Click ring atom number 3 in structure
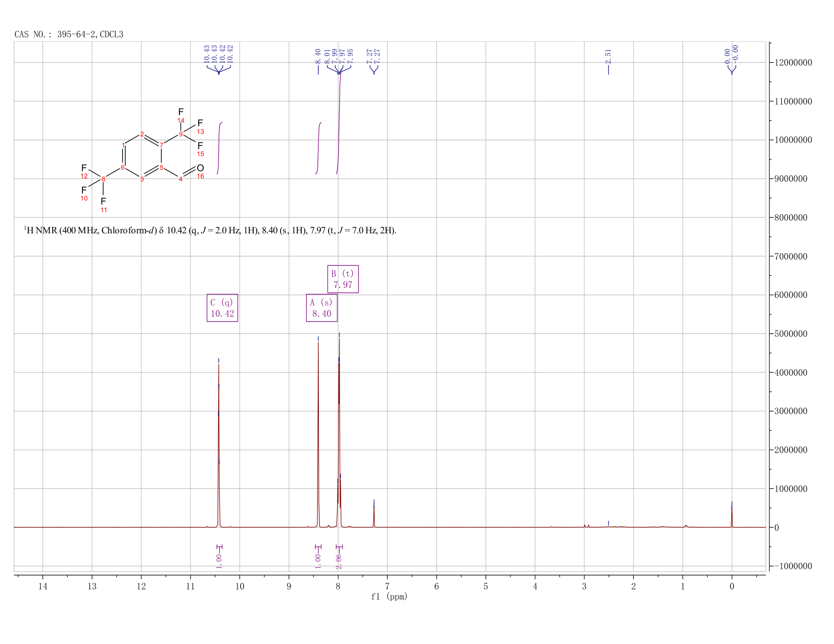Image resolution: width=834 pixels, height=644 pixels. 142,179
